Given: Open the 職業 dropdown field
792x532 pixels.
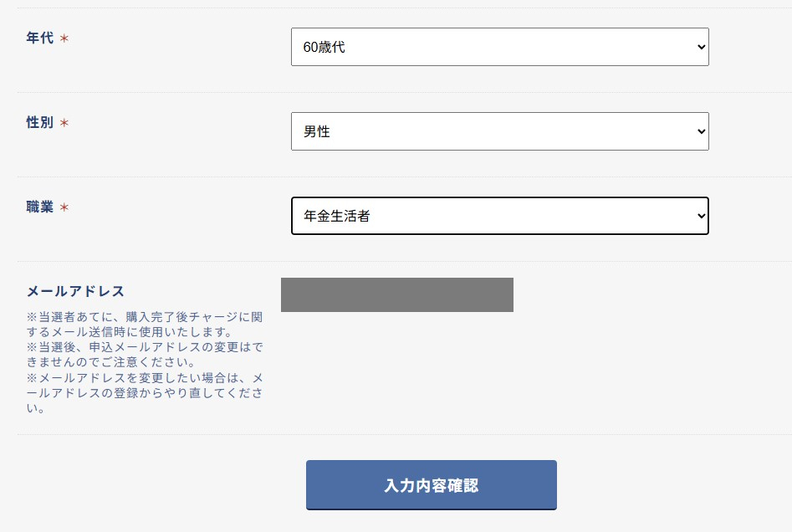Looking at the screenshot, I should pyautogui.click(x=499, y=216).
